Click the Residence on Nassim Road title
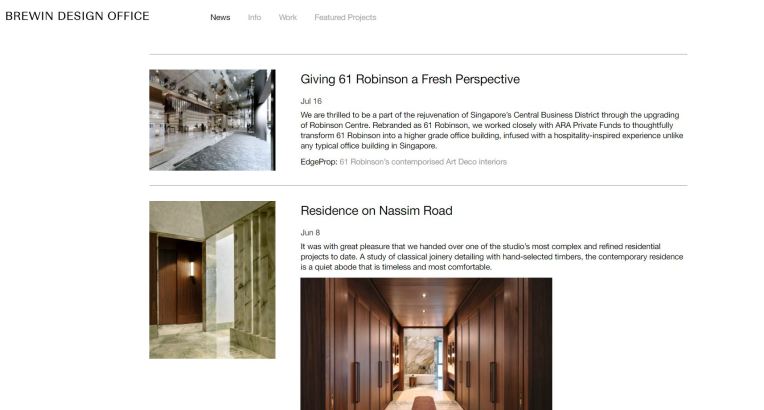Viewport: 764px width, 410px height. tap(376, 211)
